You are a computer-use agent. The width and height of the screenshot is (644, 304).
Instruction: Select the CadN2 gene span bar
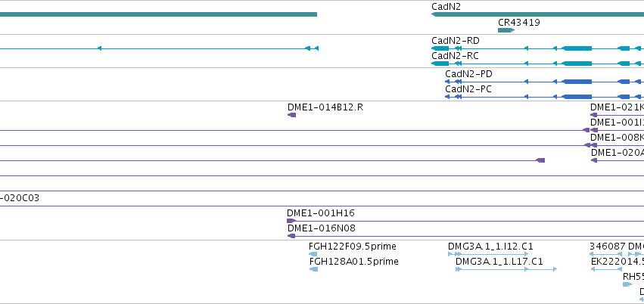pos(537,14)
